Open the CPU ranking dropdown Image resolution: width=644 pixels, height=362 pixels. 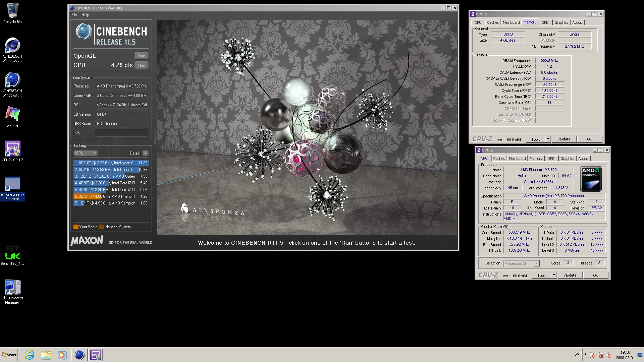point(86,153)
